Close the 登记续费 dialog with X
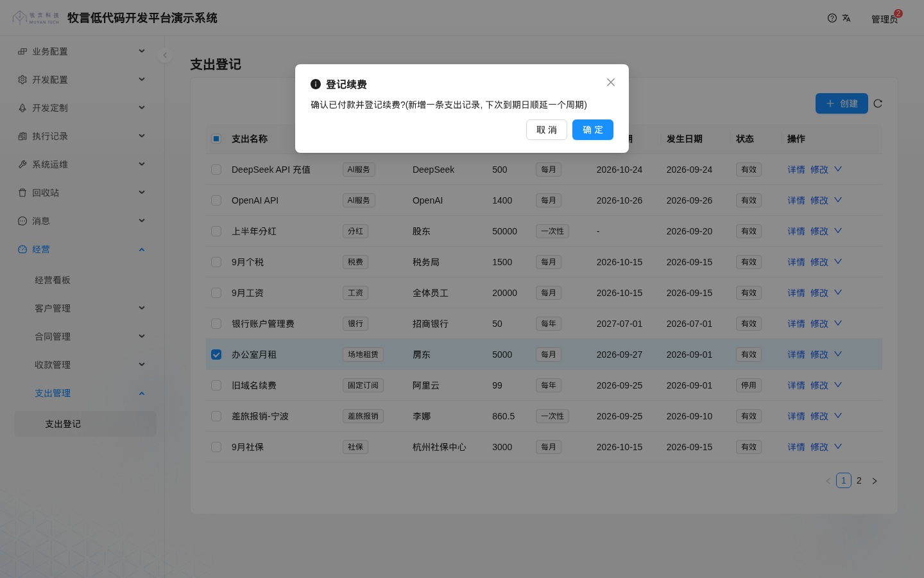The height and width of the screenshot is (578, 924). click(x=611, y=82)
